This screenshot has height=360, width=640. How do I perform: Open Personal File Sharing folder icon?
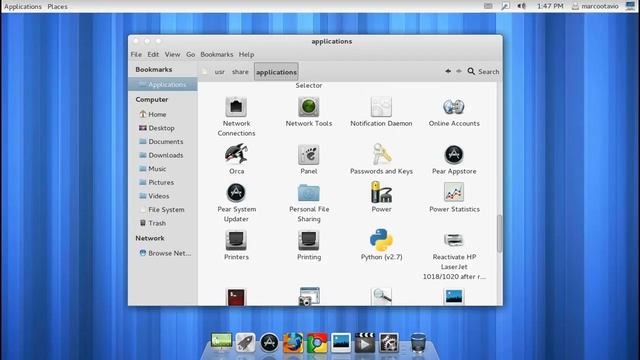[x=309, y=193]
